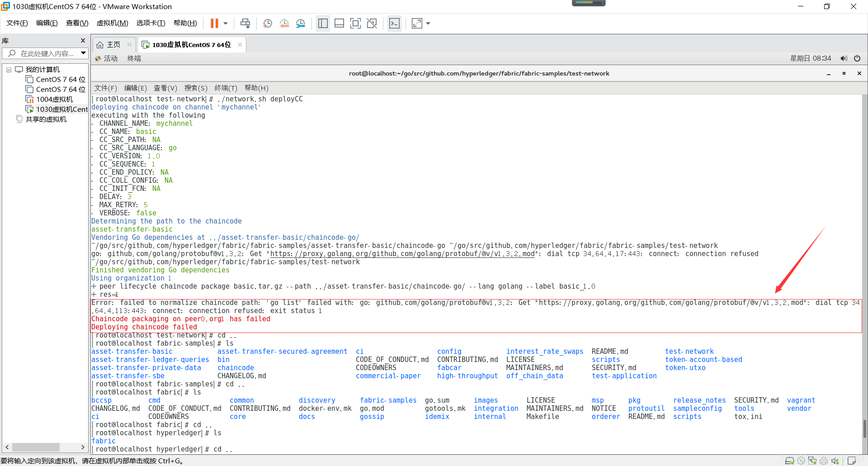Switch to Unity mode

(x=372, y=23)
